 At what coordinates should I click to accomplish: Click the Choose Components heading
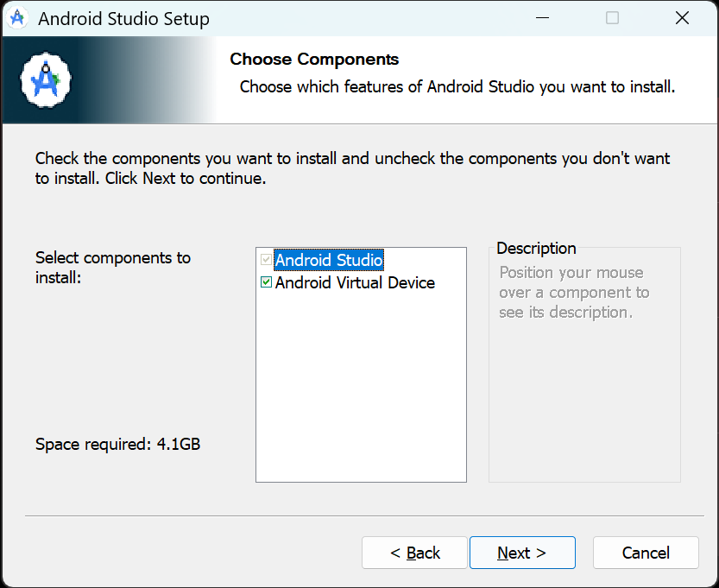[x=314, y=60]
